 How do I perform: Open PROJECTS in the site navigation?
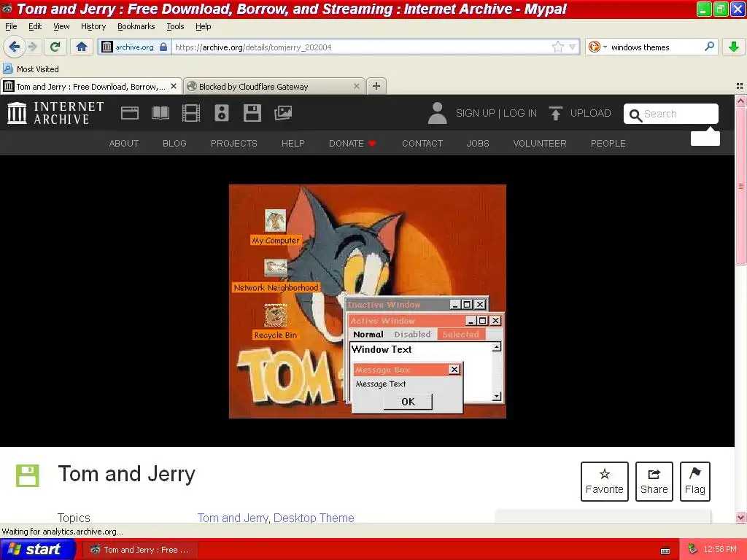pos(234,144)
